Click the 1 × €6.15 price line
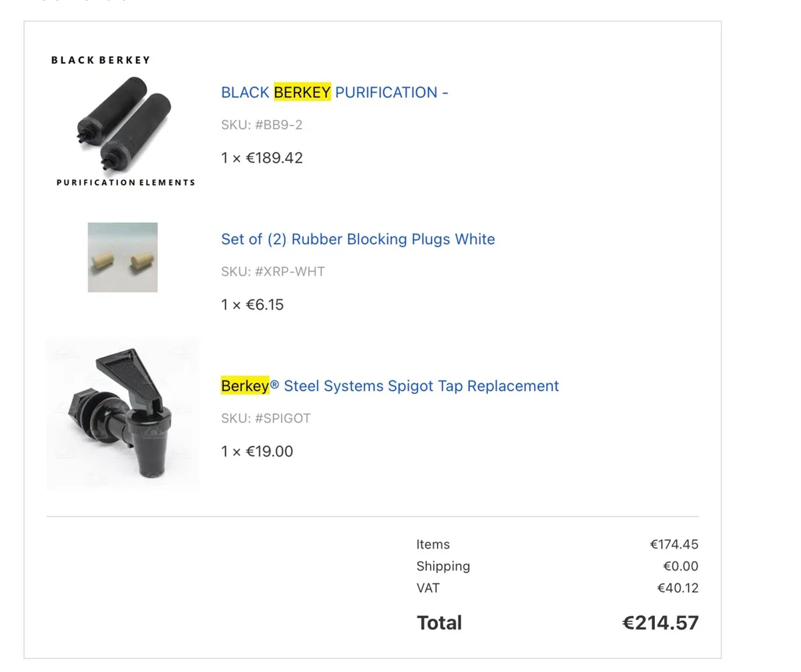 [252, 305]
